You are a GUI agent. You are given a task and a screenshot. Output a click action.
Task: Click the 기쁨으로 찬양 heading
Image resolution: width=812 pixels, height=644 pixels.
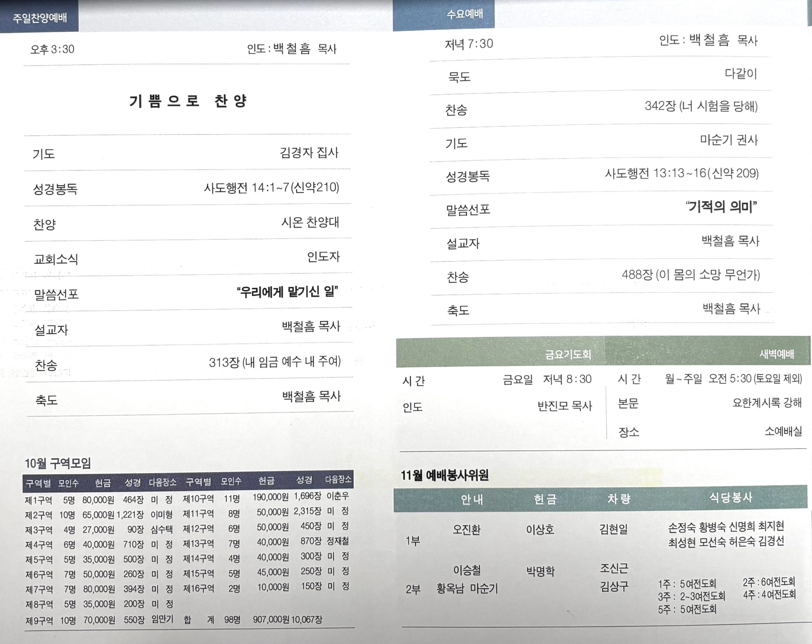point(187,101)
